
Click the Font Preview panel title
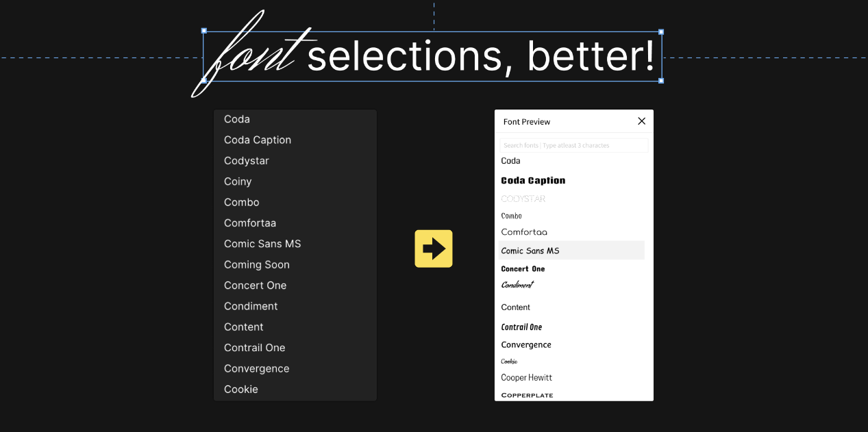526,122
